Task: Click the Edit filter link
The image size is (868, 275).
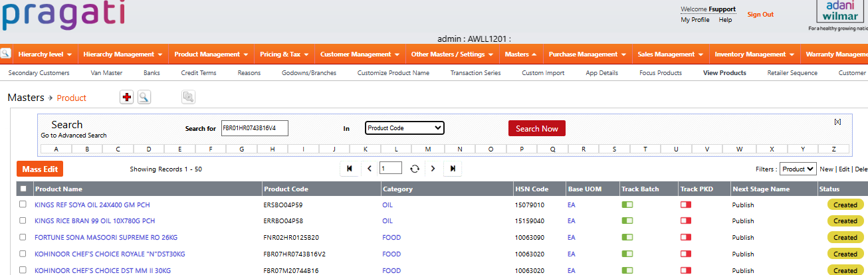Action: [844, 169]
